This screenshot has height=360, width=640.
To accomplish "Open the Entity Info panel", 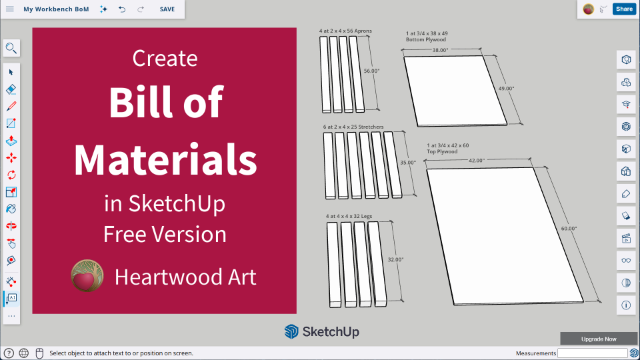I will tap(626, 60).
